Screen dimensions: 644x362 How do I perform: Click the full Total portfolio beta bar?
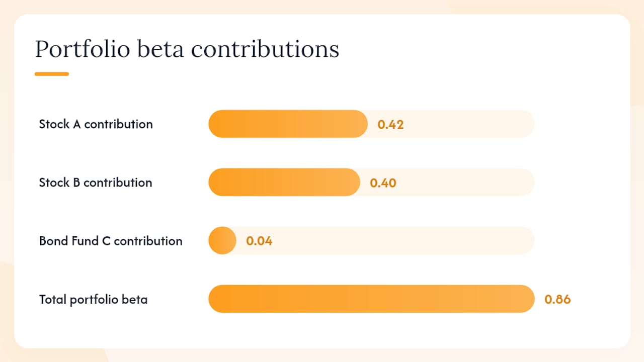371,299
